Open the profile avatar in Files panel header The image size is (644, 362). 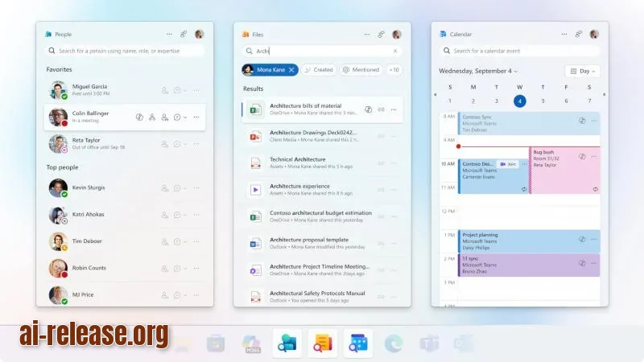[x=397, y=35]
